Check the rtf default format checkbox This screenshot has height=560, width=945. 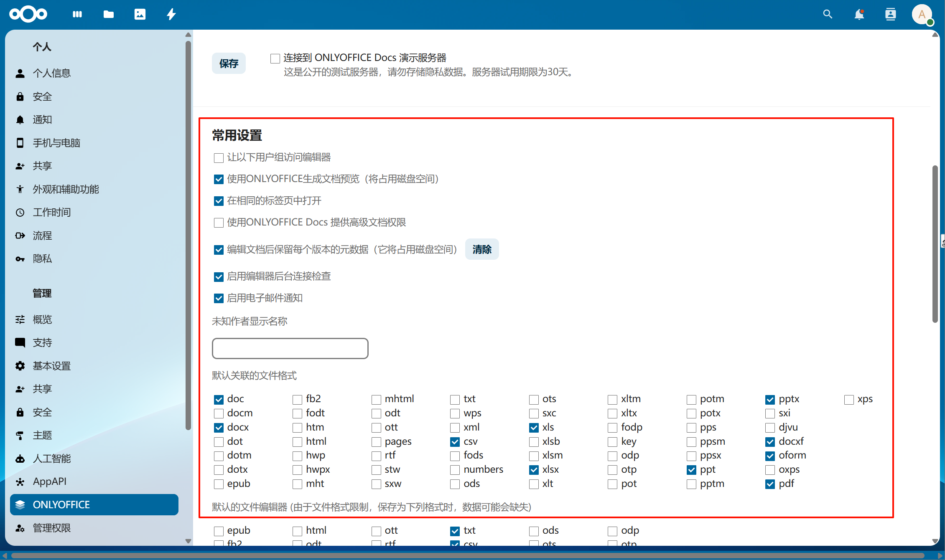376,456
